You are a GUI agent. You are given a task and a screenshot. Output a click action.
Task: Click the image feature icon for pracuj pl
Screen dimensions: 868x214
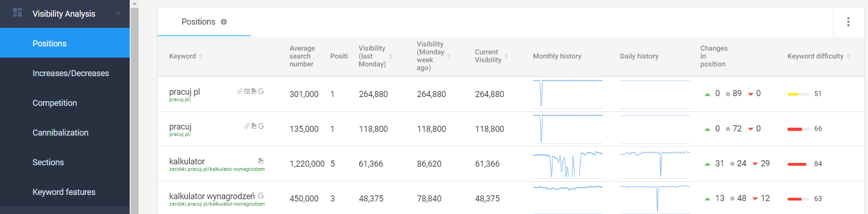pyautogui.click(x=254, y=91)
